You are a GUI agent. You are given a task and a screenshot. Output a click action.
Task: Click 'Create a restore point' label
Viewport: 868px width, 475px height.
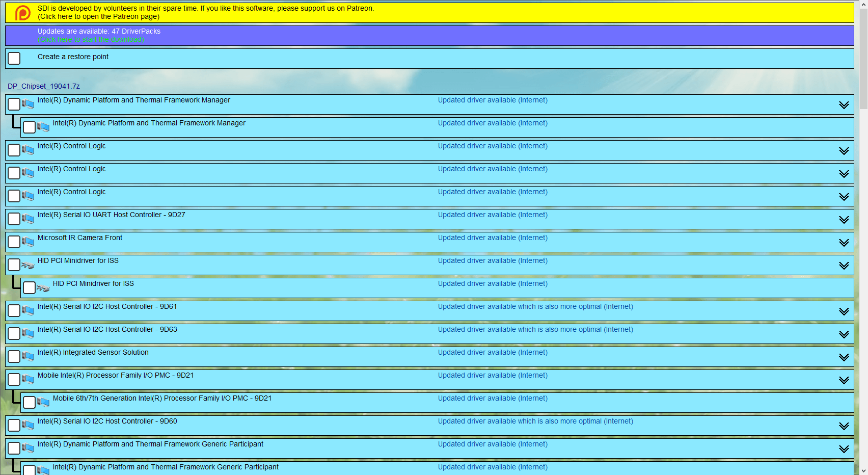coord(73,57)
